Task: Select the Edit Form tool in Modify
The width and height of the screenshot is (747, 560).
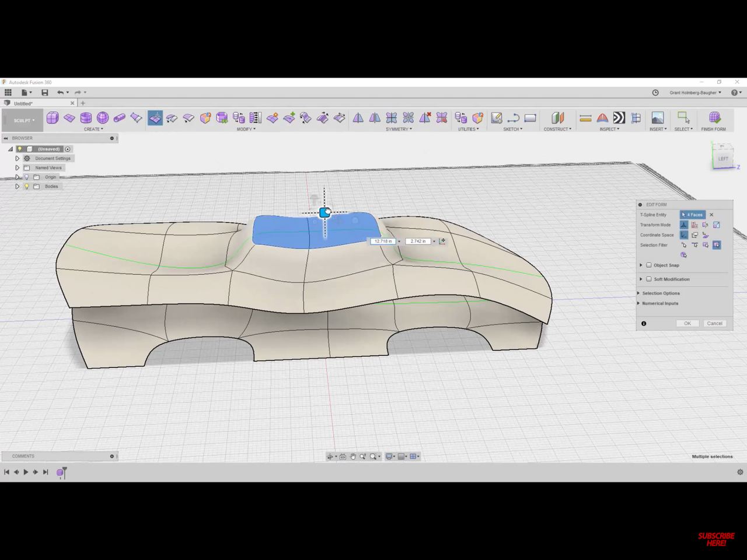Action: click(x=155, y=118)
